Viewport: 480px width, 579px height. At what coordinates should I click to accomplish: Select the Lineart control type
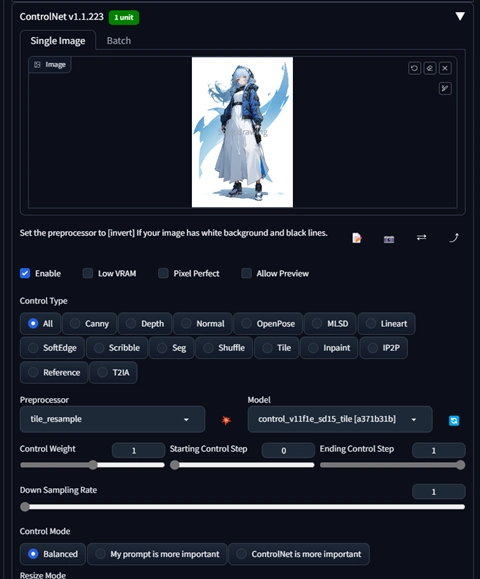point(387,323)
